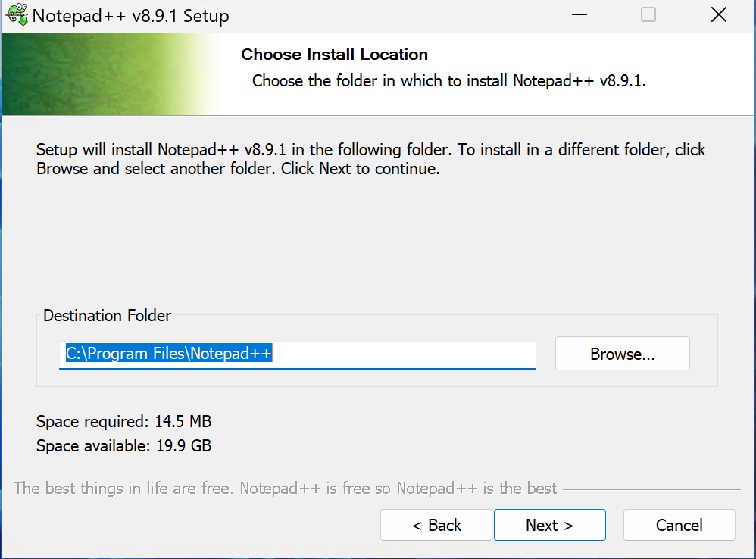This screenshot has width=756, height=559.
Task: Click the greyed-out maximize window icon
Action: coord(648,15)
